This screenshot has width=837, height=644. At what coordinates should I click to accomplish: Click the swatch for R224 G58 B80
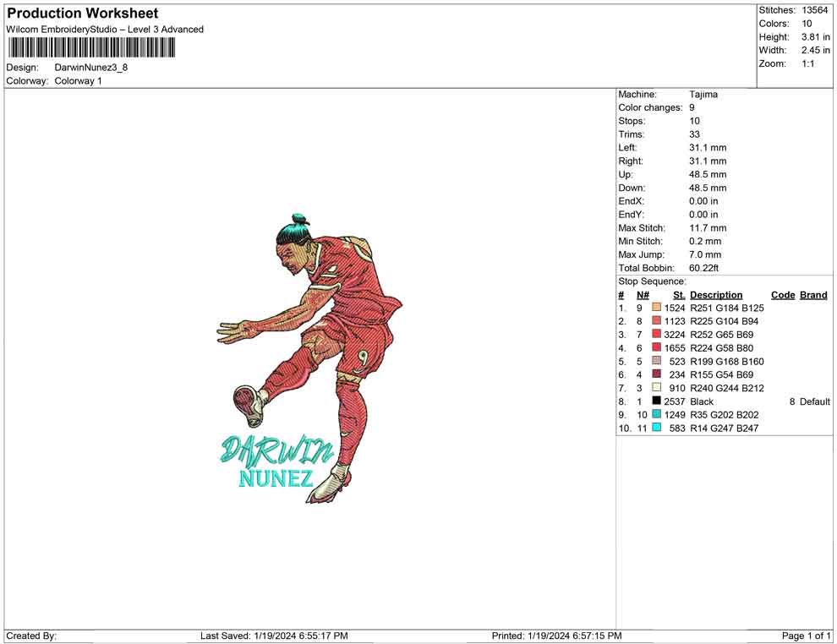(657, 347)
